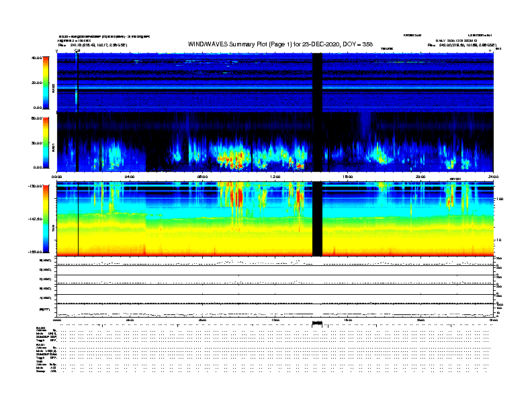Click the data gap in the RAD2 spectrogram

(317, 83)
